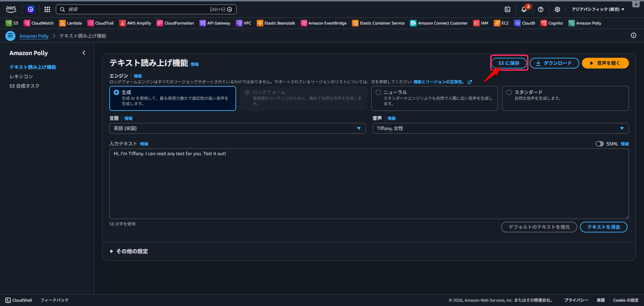Open プライバシー link in footer
This screenshot has width=644, height=306.
(576, 300)
